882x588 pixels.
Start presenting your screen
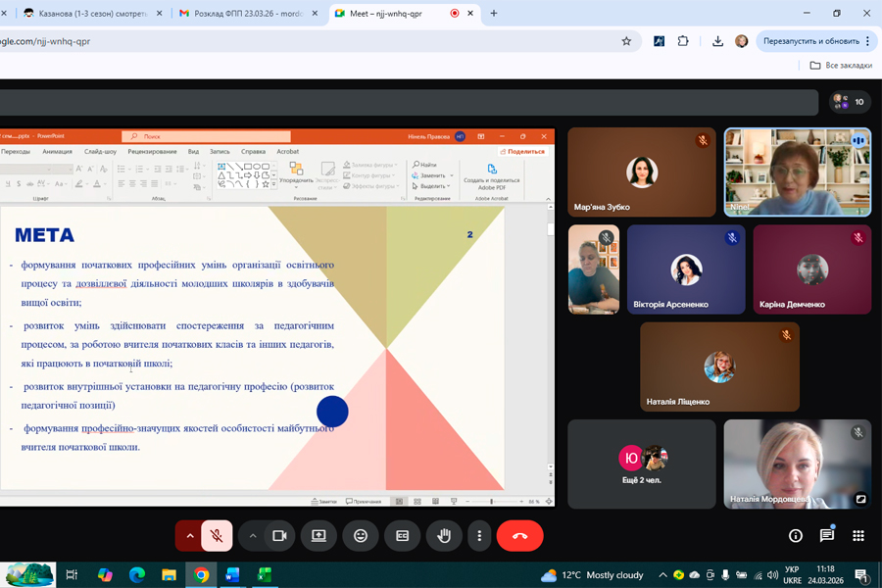click(318, 536)
